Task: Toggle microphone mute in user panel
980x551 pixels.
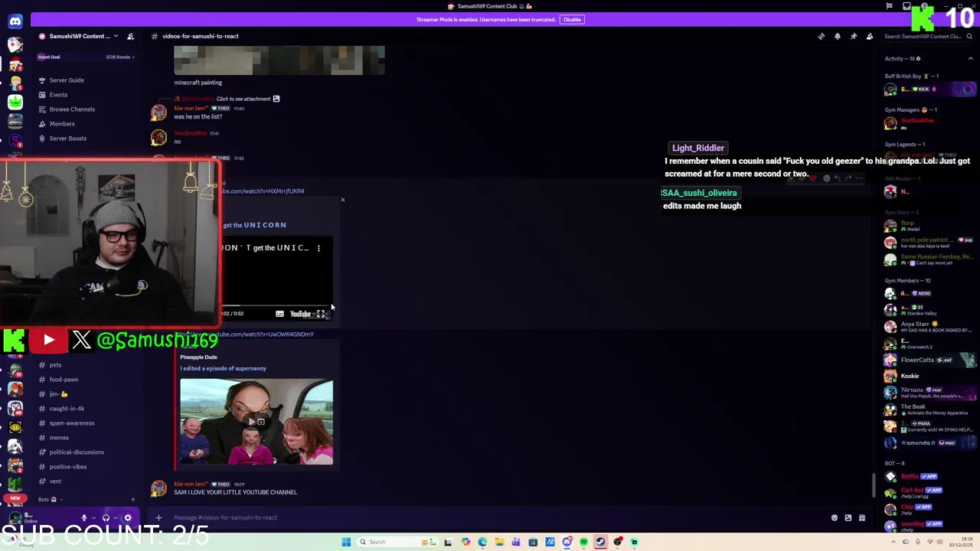Action: 84,518
